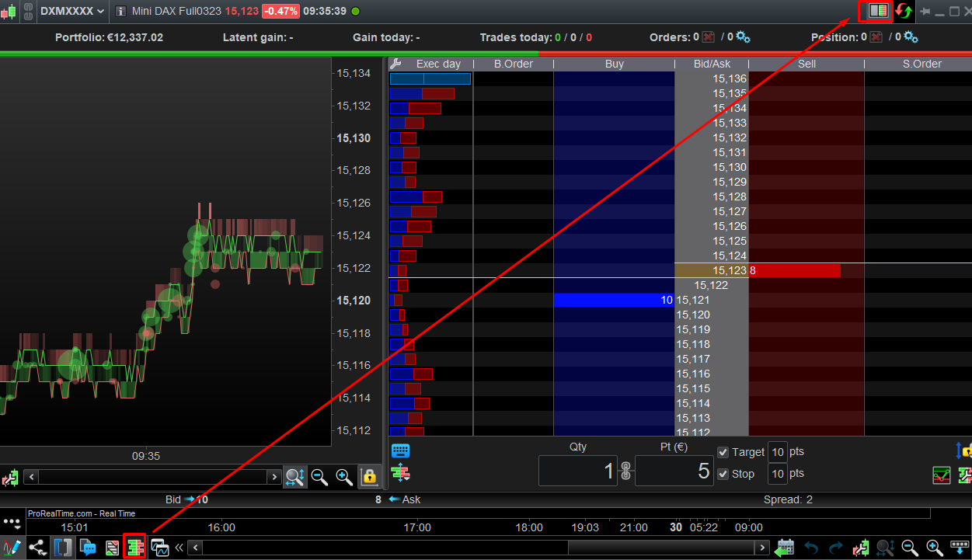972x560 pixels.
Task: Click the S.Order column header
Action: pos(921,64)
